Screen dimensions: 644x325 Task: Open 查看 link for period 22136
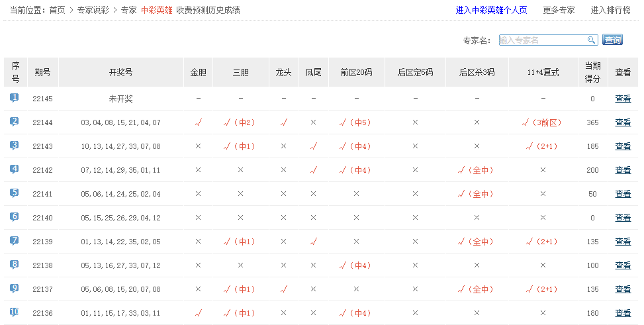tap(623, 313)
